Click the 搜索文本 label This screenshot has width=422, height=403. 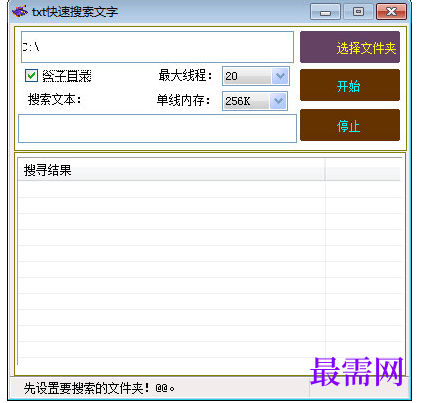pos(55,99)
